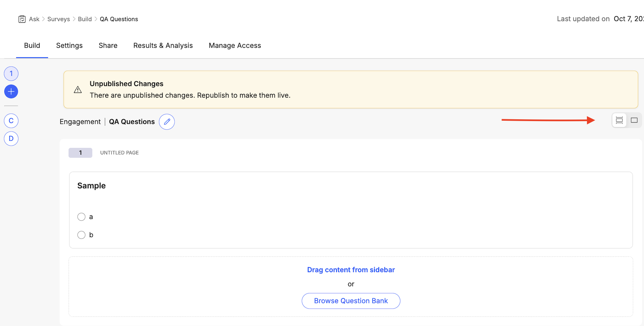Go to Ask in breadcrumb

click(x=34, y=19)
